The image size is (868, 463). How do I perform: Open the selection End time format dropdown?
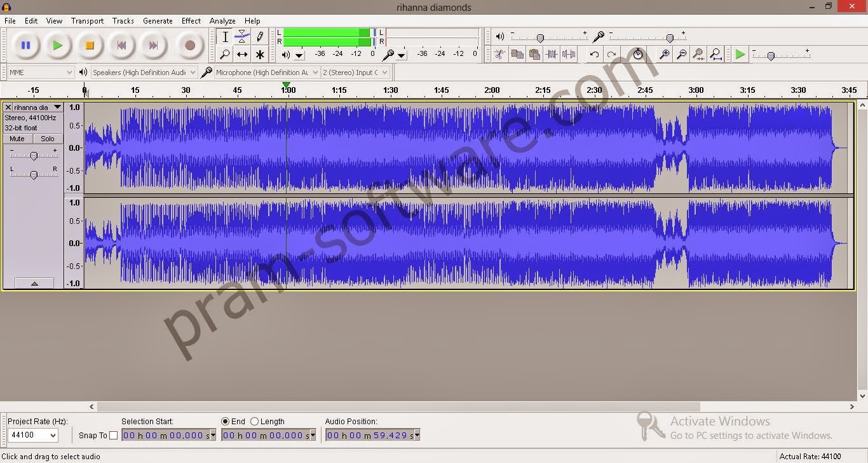(312, 436)
